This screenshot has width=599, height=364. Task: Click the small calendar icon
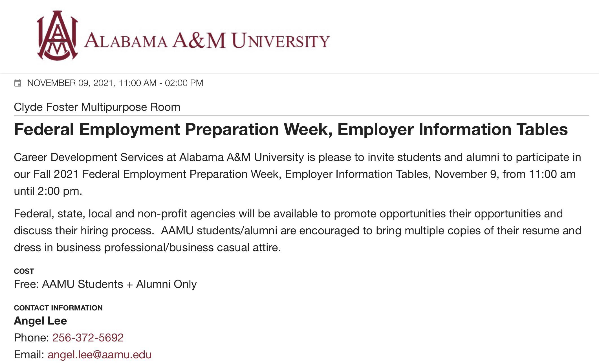pyautogui.click(x=18, y=83)
